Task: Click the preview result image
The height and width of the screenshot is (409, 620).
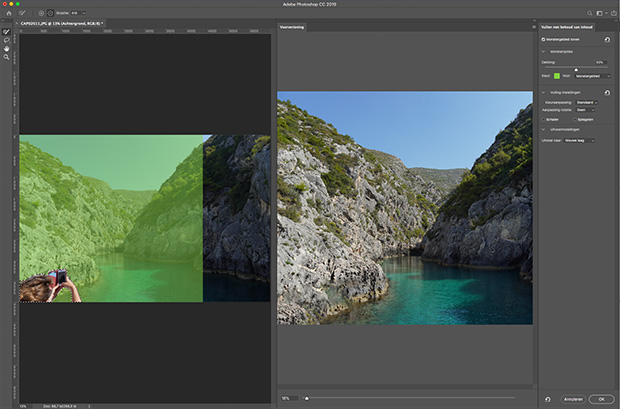Action: (405, 208)
